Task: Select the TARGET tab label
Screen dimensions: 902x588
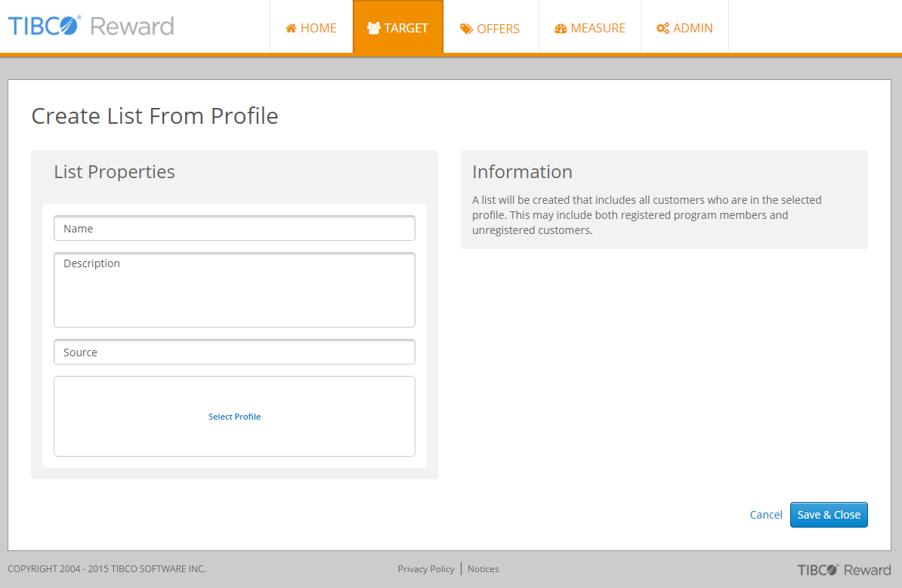Action: (406, 29)
